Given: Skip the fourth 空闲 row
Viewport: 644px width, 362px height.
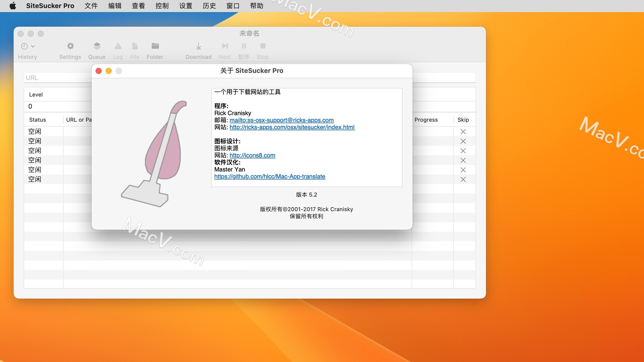Looking at the screenshot, I should point(463,160).
